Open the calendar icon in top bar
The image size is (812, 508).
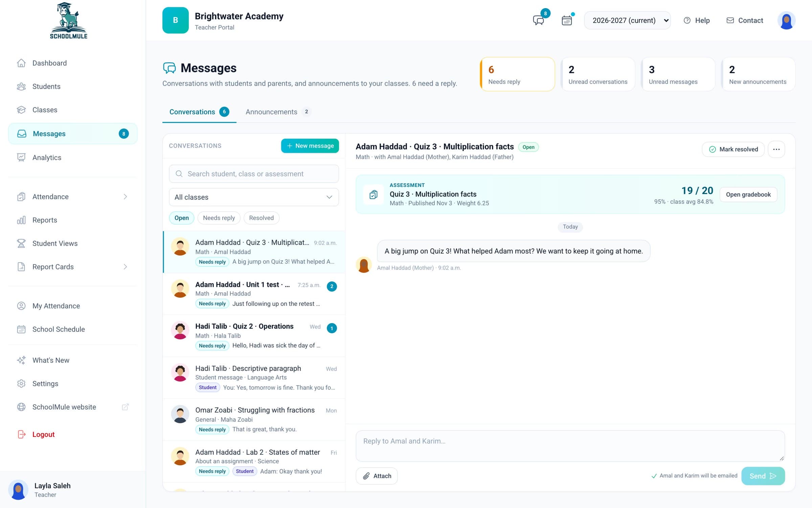pyautogui.click(x=567, y=20)
